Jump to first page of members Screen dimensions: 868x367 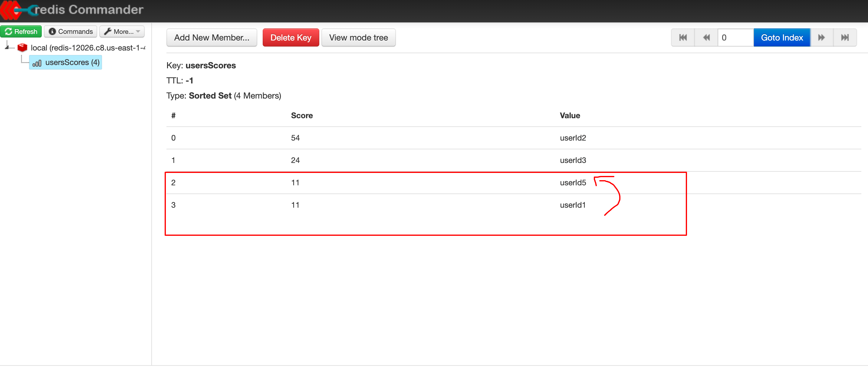coord(683,37)
